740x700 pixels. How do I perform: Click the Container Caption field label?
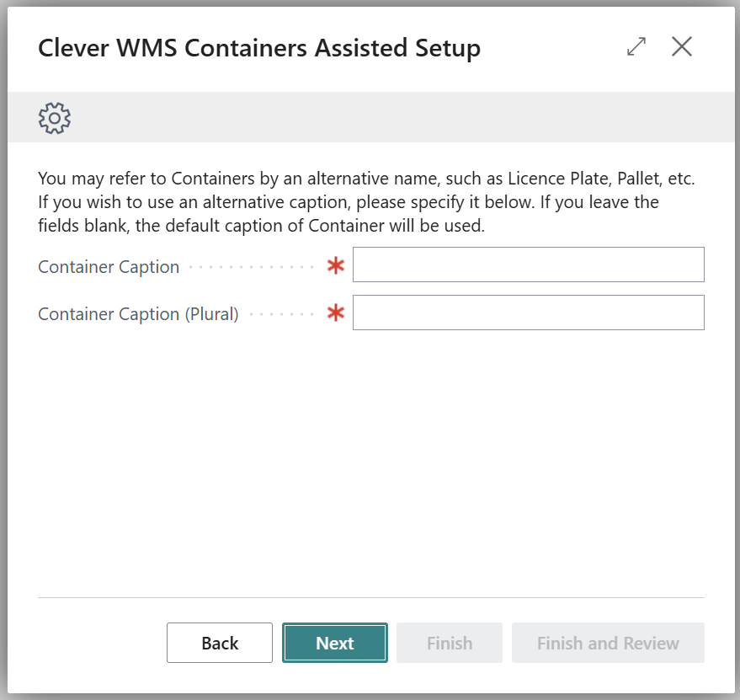click(109, 267)
